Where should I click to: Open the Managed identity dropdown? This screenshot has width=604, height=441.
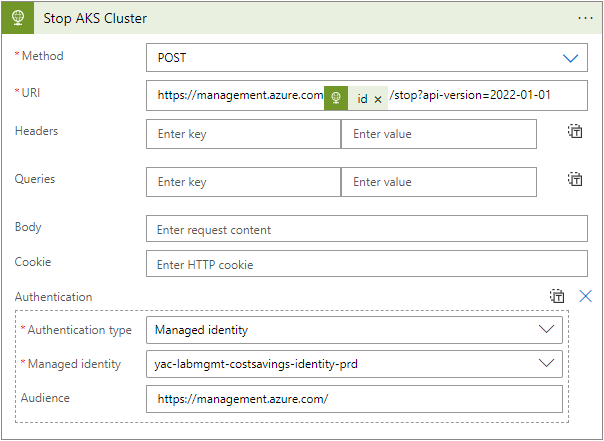354,364
